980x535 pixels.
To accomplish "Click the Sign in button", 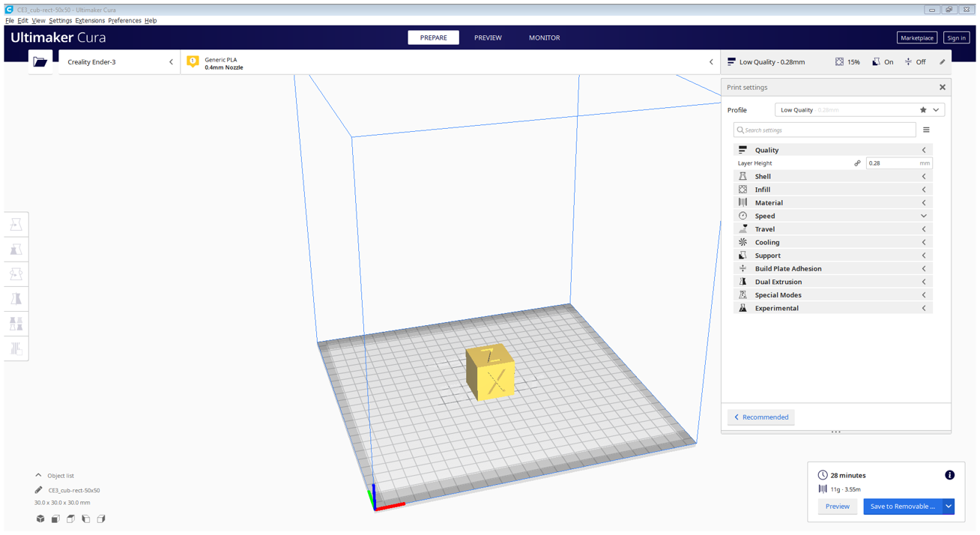I will [x=956, y=37].
